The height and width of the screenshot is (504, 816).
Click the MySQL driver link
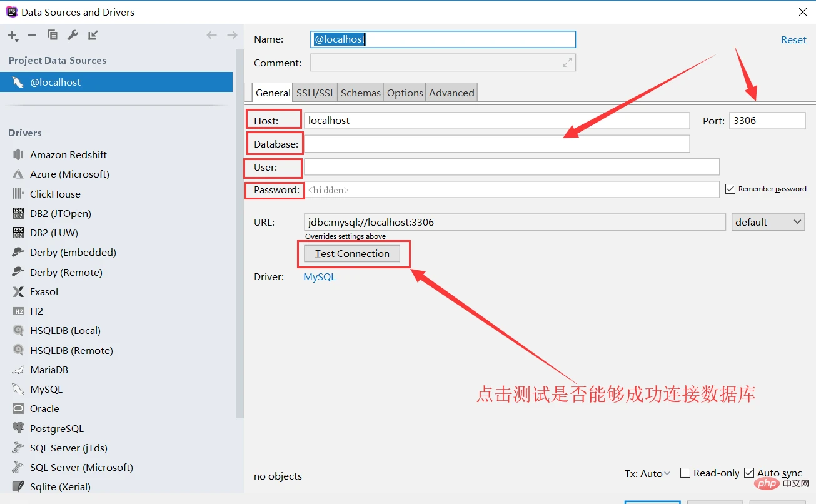tap(320, 276)
